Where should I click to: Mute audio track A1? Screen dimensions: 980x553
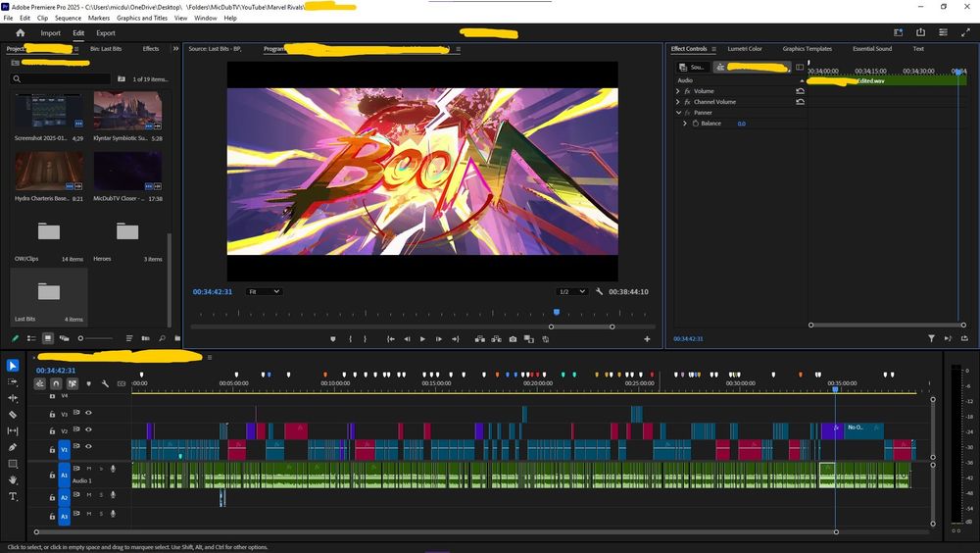(x=89, y=469)
